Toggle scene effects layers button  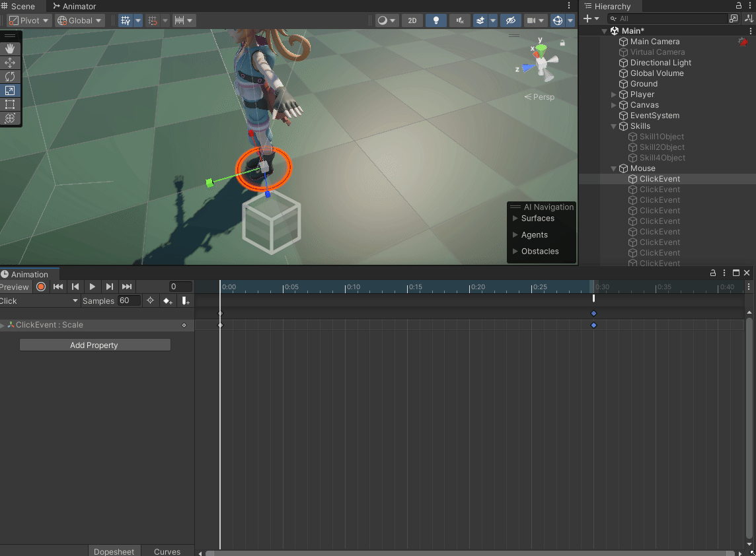[x=480, y=20]
